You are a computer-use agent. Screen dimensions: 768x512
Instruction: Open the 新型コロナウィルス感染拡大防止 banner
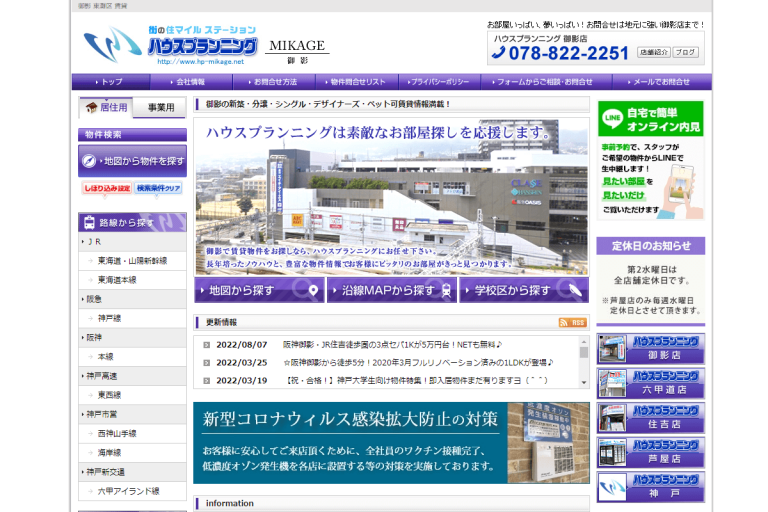391,443
